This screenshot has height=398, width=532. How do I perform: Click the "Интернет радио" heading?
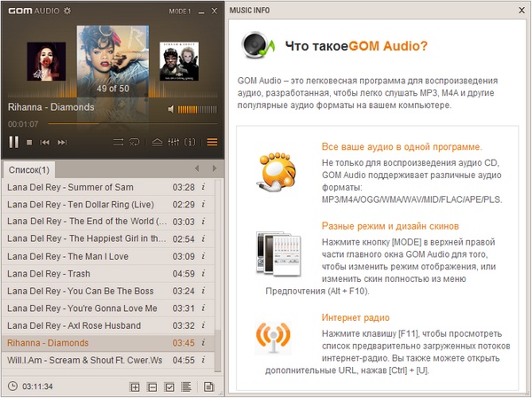coord(356,318)
